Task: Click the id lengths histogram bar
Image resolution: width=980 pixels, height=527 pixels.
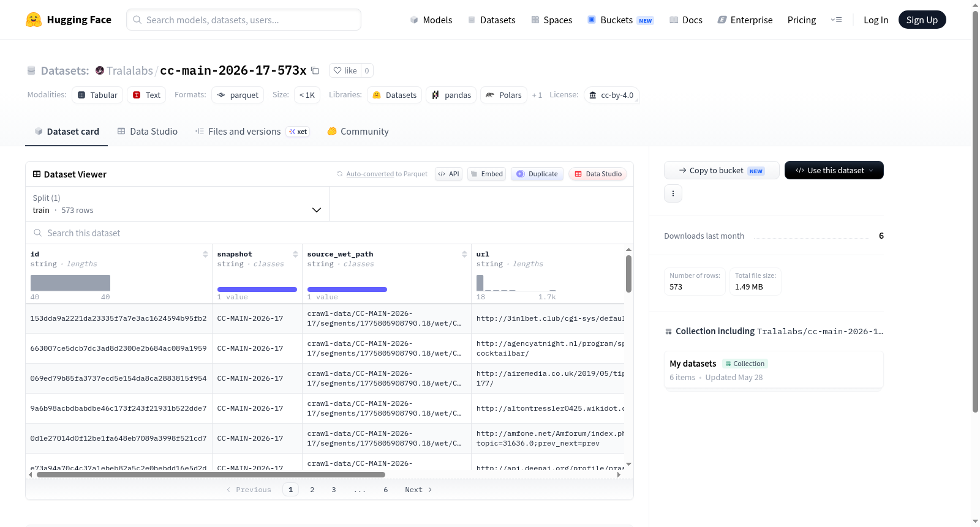Action: (x=70, y=282)
